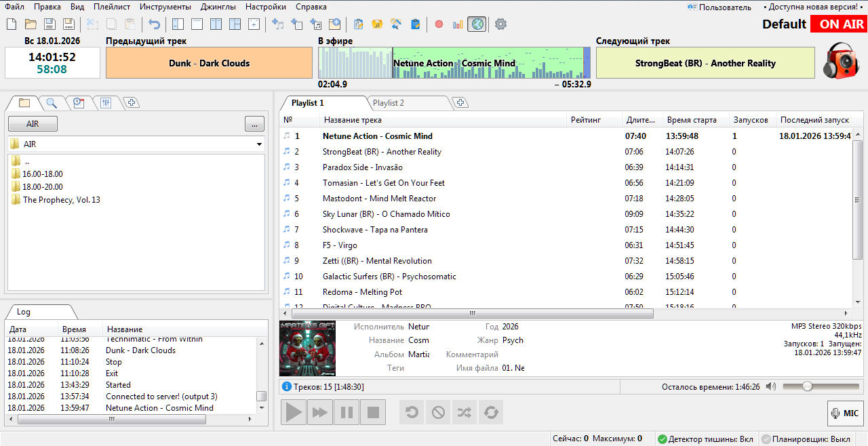868x446 pixels.
Task: Click the statistics bar chart icon
Action: point(458,24)
